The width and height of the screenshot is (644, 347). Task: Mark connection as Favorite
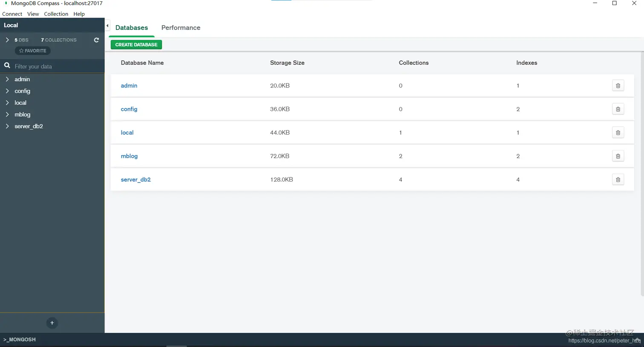(33, 51)
